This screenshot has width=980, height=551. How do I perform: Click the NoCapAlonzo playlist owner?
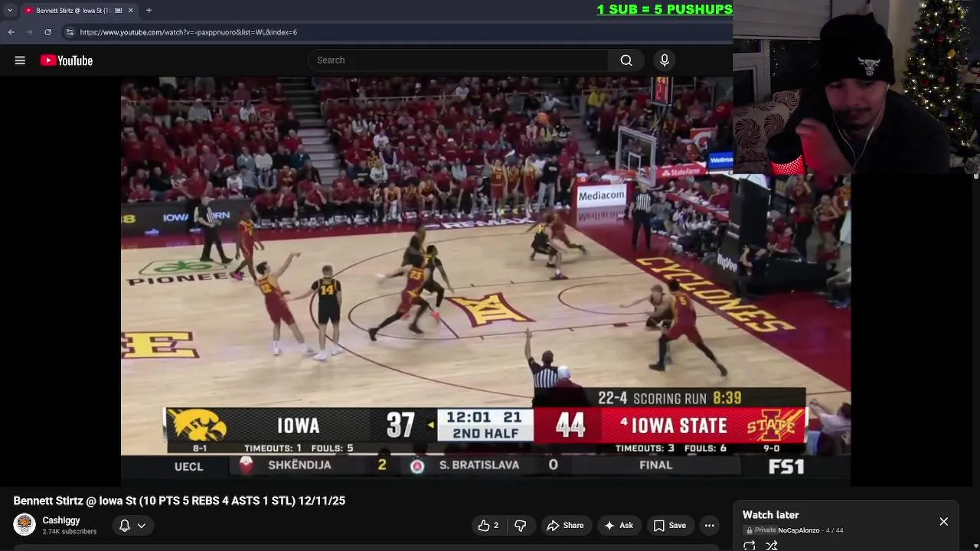pyautogui.click(x=799, y=530)
